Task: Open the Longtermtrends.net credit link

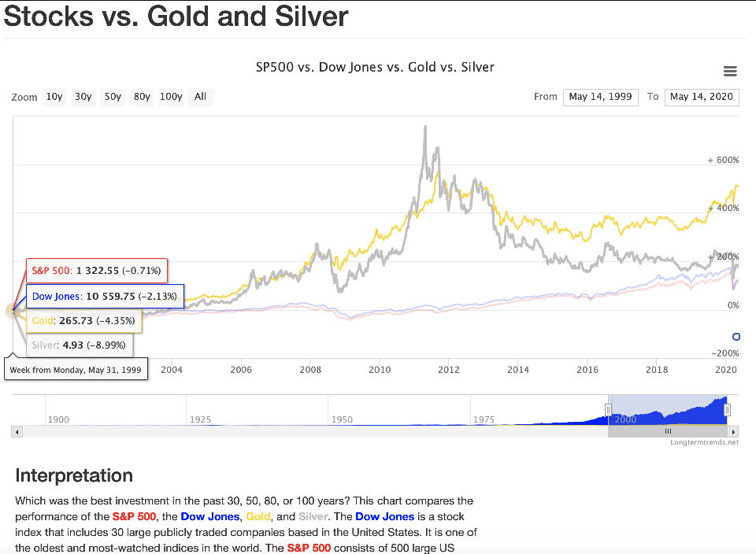Action: pyautogui.click(x=704, y=442)
